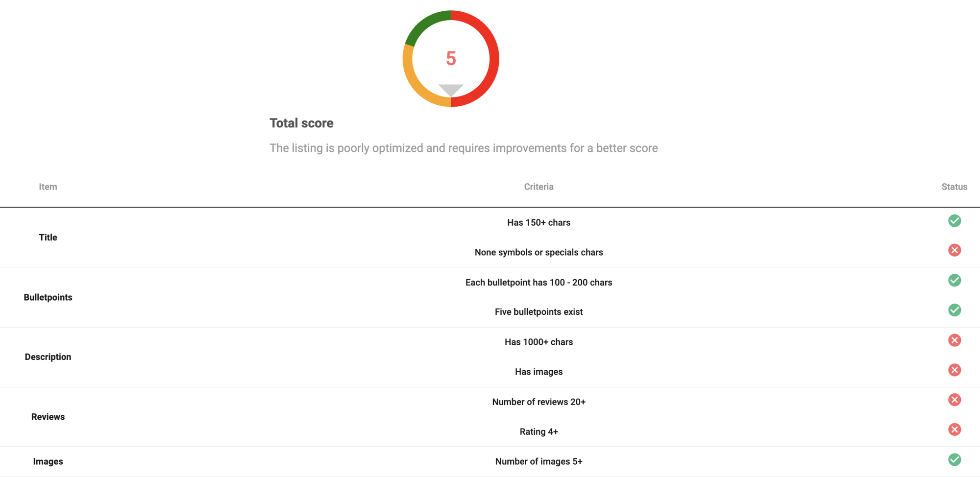Select the Bulletpoints row label
This screenshot has height=477, width=980.
point(48,297)
